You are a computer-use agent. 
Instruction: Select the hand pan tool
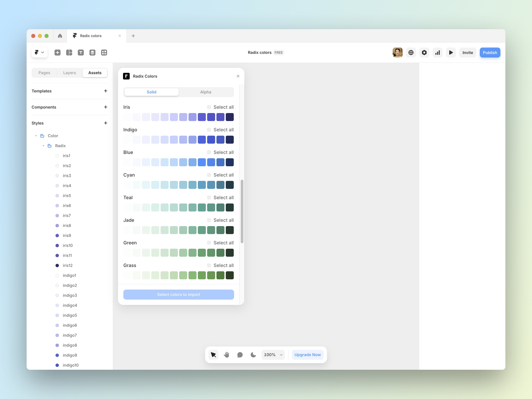(x=226, y=355)
